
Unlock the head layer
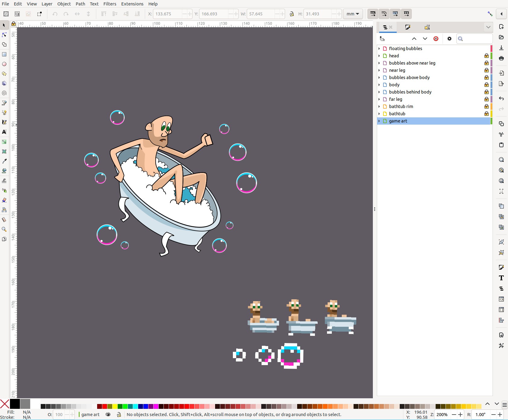coord(486,56)
